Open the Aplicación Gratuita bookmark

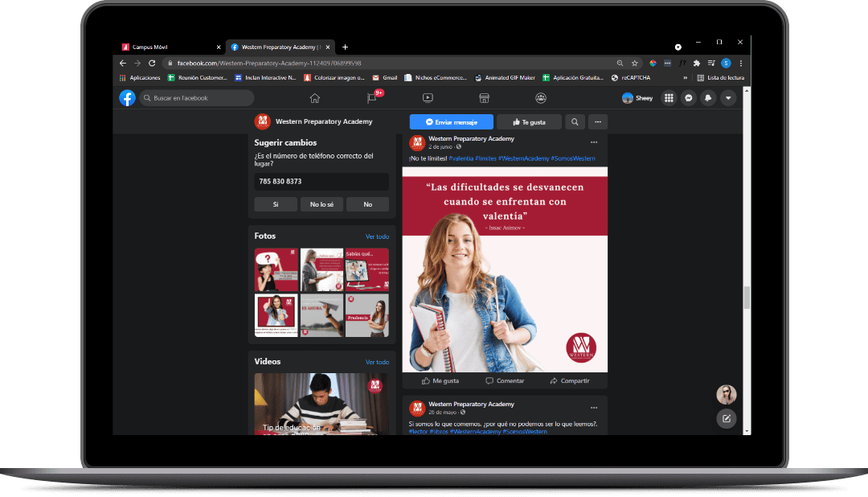coord(574,78)
